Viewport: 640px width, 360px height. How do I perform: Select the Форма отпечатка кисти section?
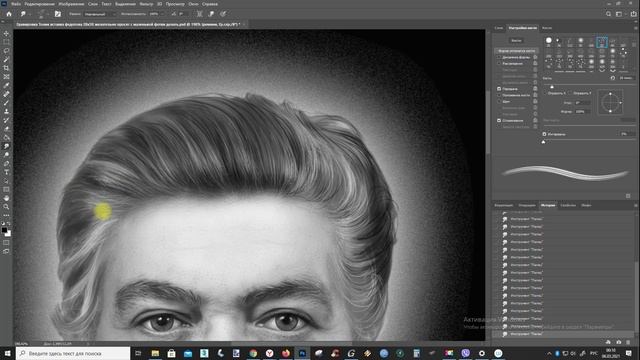pyautogui.click(x=516, y=51)
